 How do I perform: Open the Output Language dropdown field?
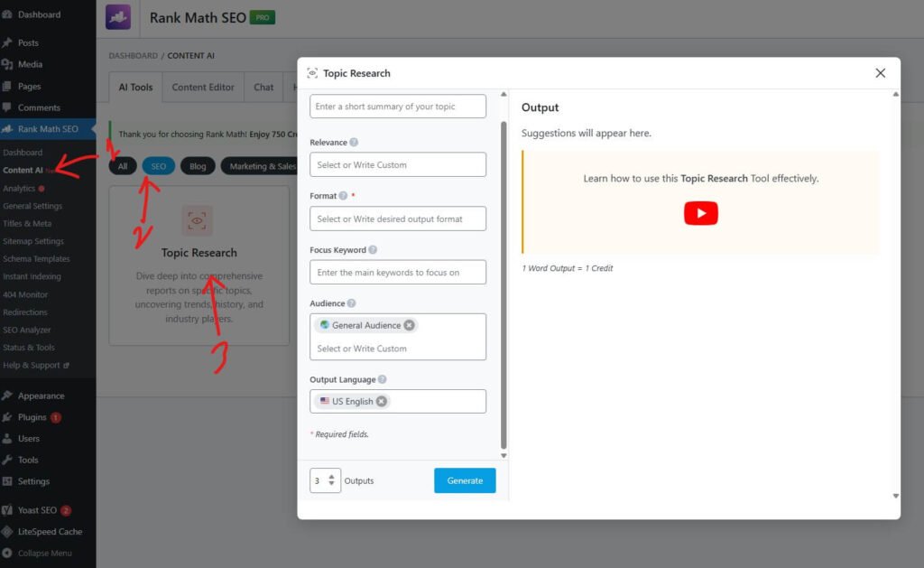click(x=398, y=401)
